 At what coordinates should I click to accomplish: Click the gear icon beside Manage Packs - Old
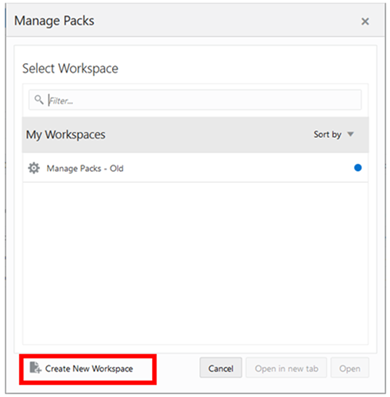click(x=34, y=168)
